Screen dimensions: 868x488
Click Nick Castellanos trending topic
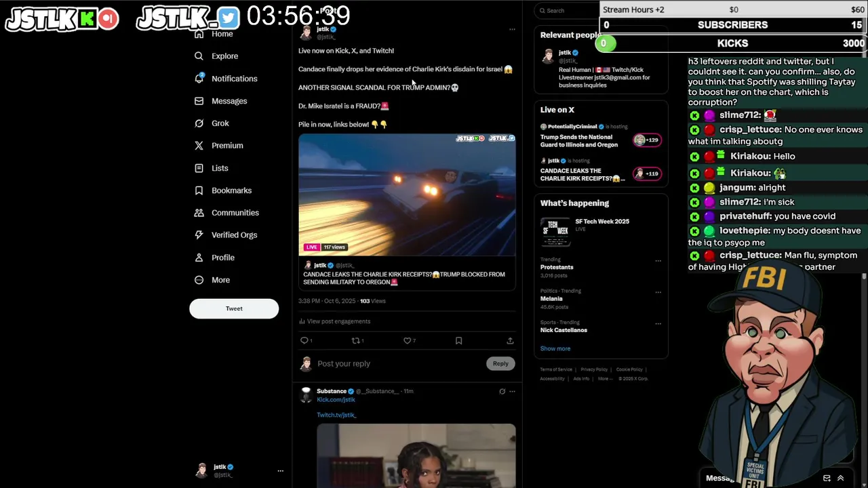(564, 330)
